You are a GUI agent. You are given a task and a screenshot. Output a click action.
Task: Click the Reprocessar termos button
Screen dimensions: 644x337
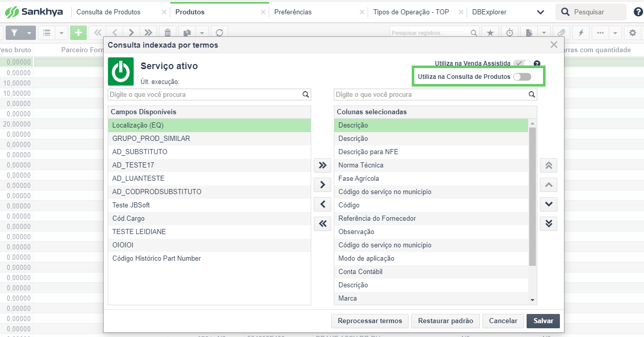pyautogui.click(x=370, y=321)
